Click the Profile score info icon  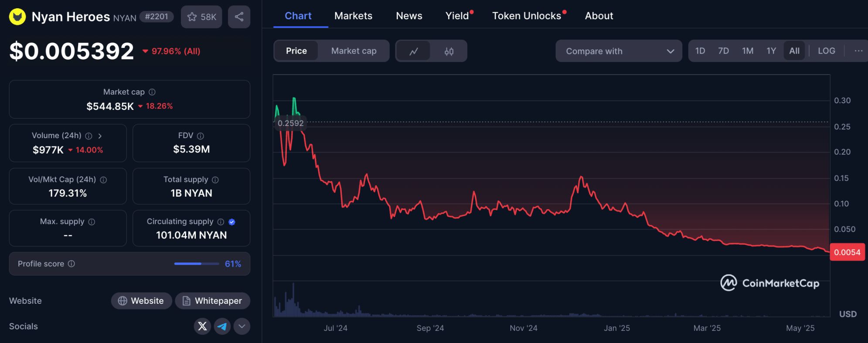click(x=71, y=264)
